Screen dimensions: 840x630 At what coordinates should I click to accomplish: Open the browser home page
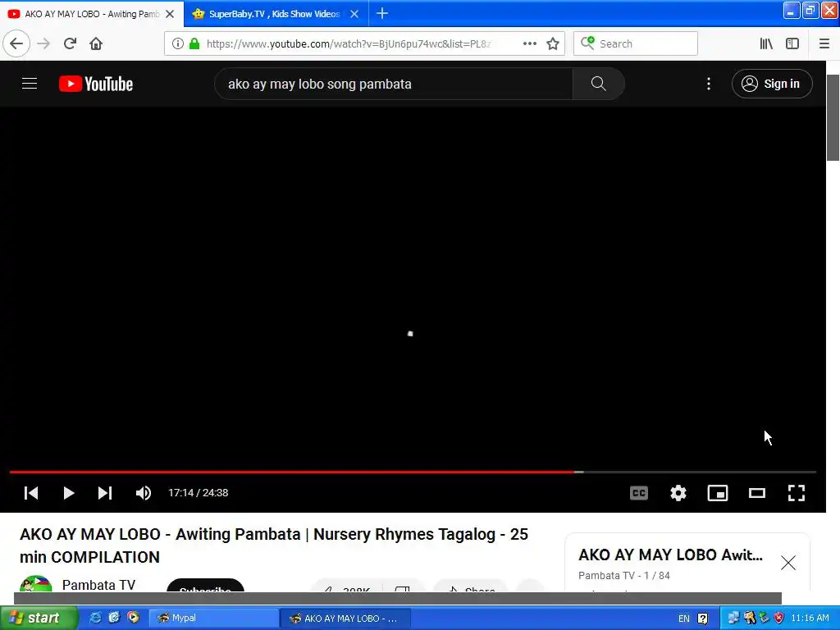pos(96,43)
